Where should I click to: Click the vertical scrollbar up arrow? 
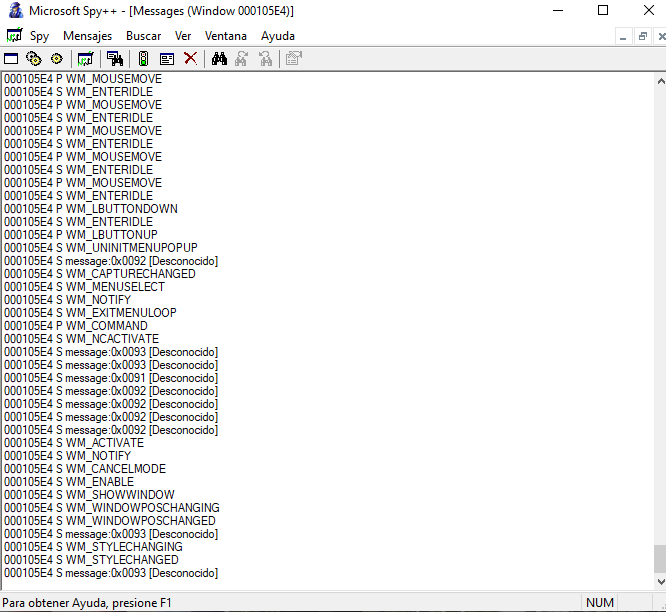pyautogui.click(x=661, y=81)
